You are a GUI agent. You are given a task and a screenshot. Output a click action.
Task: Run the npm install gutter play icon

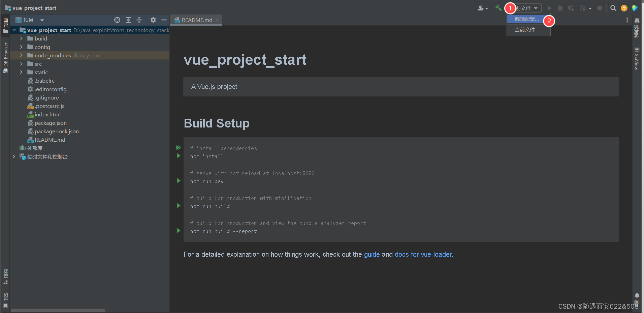[x=178, y=155]
